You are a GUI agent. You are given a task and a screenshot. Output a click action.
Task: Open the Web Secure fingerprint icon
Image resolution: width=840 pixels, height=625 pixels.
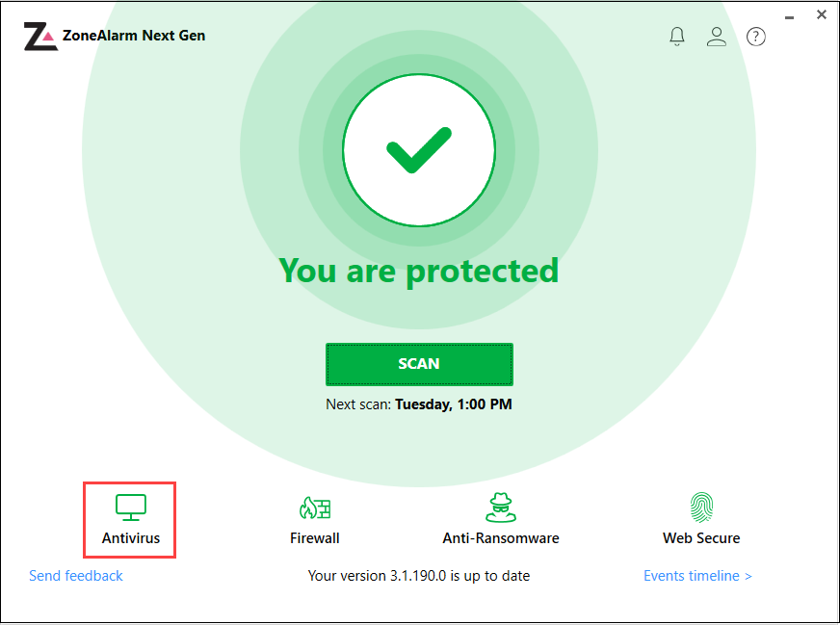click(701, 508)
